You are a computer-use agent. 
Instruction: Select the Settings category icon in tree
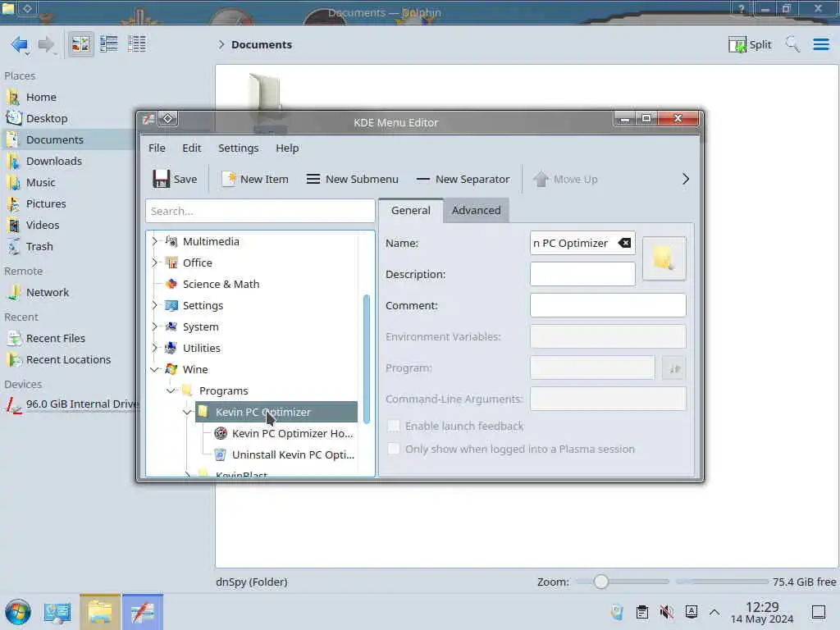pyautogui.click(x=171, y=305)
